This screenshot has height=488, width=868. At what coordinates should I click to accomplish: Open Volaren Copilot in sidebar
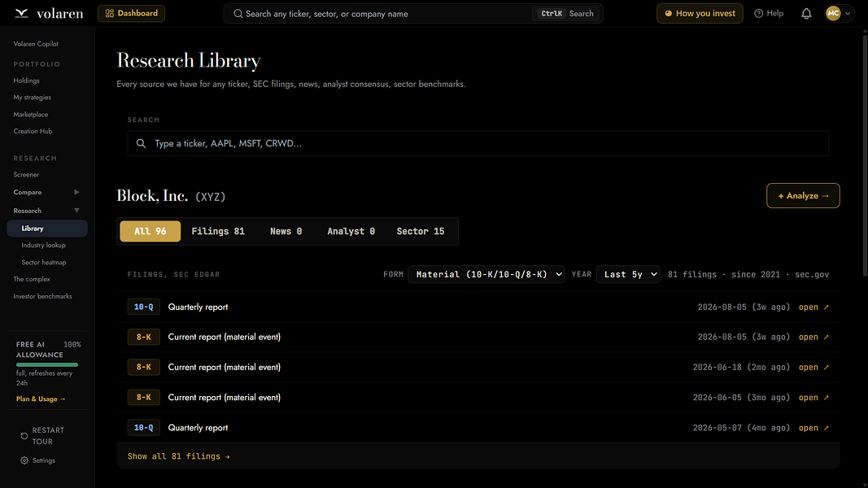[36, 44]
